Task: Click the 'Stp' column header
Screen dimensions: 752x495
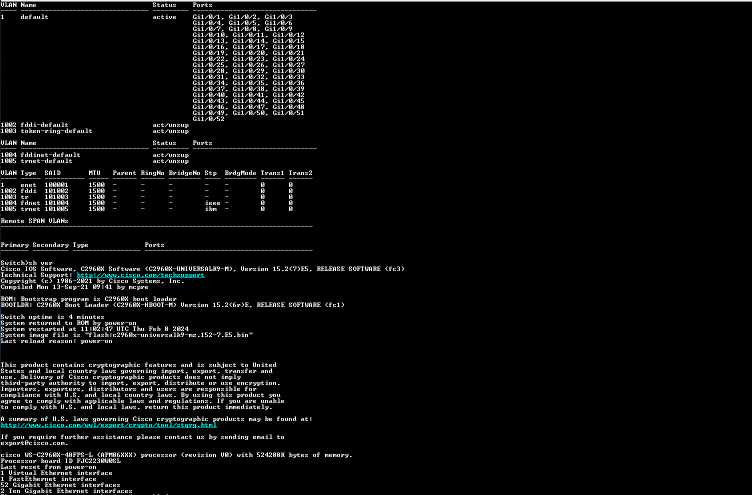Action: click(x=211, y=173)
